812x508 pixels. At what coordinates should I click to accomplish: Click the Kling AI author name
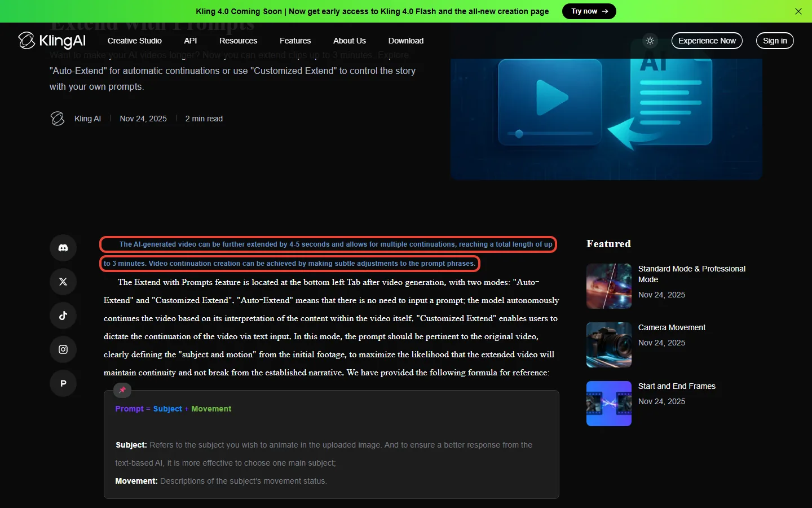87,119
